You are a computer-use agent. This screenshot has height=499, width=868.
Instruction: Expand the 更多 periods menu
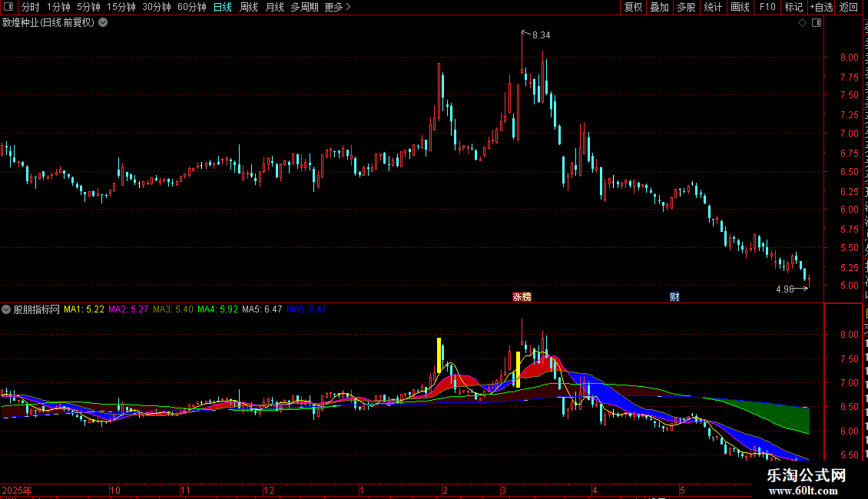pos(338,7)
